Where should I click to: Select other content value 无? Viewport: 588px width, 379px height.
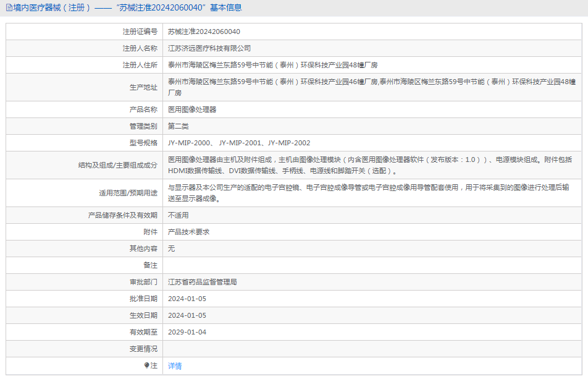pyautogui.click(x=171, y=249)
